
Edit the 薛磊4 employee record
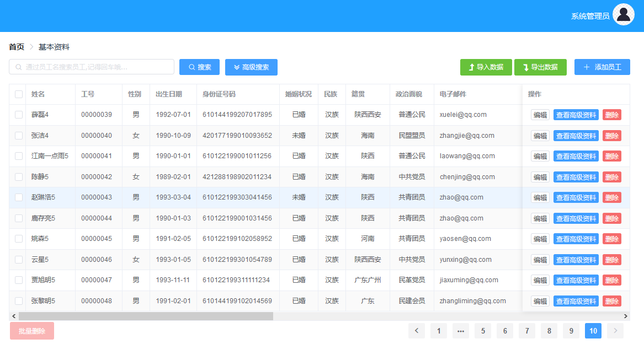(540, 115)
